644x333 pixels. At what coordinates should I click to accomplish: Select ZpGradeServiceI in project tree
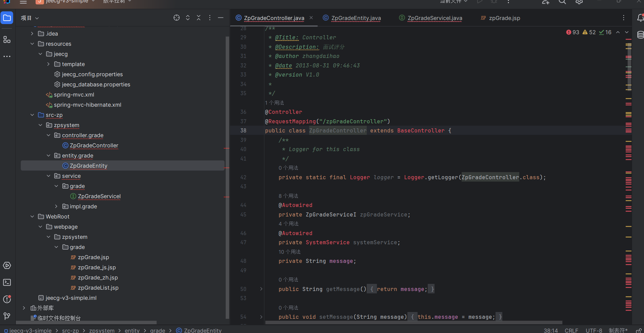[x=99, y=196]
